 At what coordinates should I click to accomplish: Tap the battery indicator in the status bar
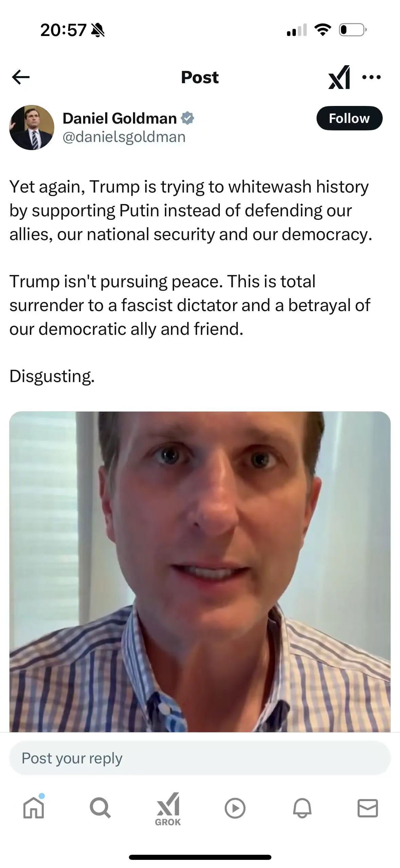[353, 30]
